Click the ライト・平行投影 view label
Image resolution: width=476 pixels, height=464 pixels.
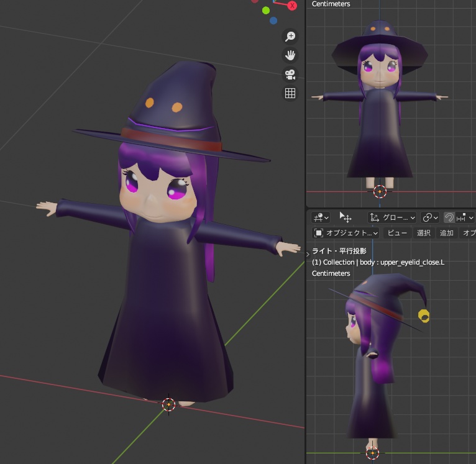[339, 251]
